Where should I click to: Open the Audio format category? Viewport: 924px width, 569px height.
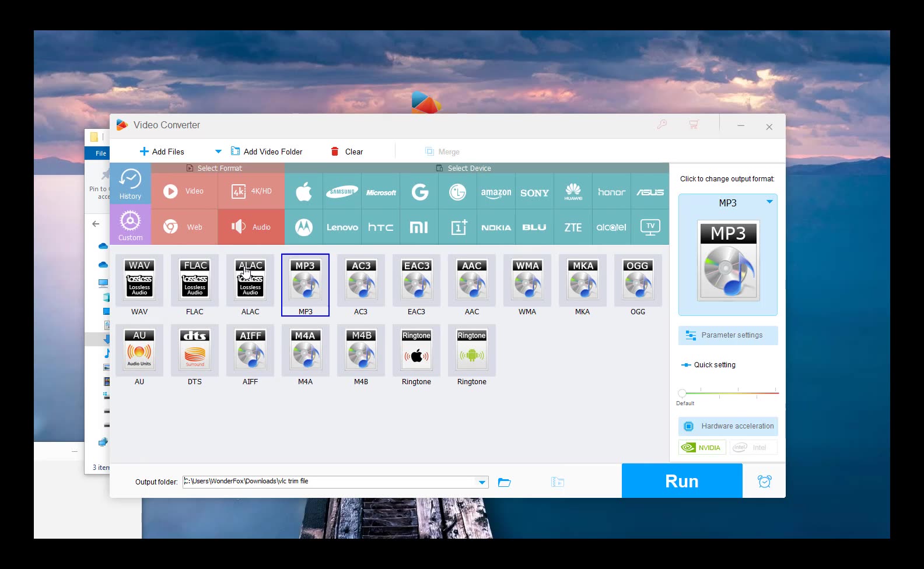[251, 227]
